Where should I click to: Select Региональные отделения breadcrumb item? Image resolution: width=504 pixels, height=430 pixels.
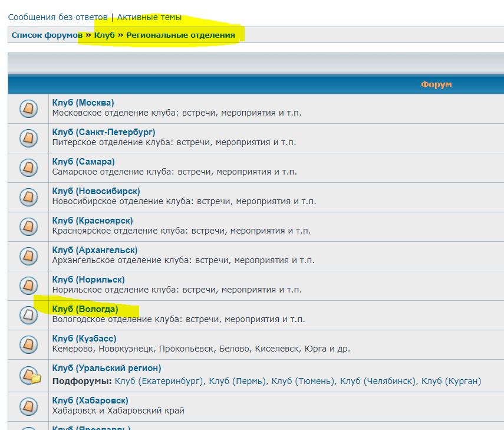(180, 35)
